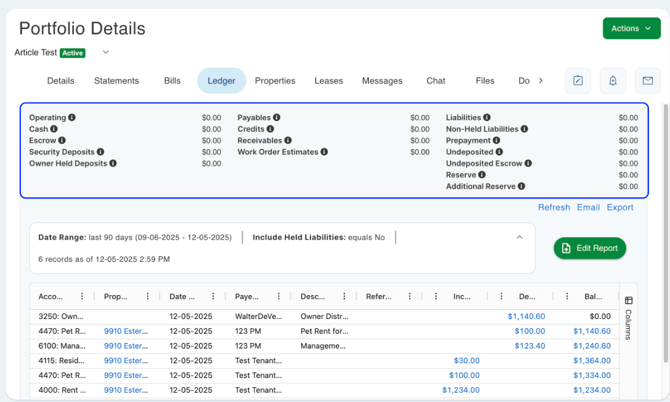670x402 pixels.
Task: Click the $1,334.00 balance link
Action: (x=592, y=375)
